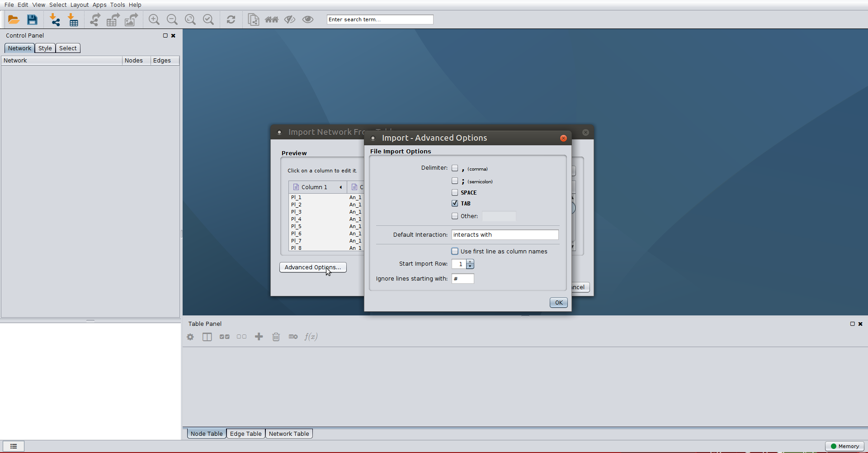This screenshot has height=453, width=868.
Task: Check the Other delimiter checkbox
Action: tap(455, 216)
